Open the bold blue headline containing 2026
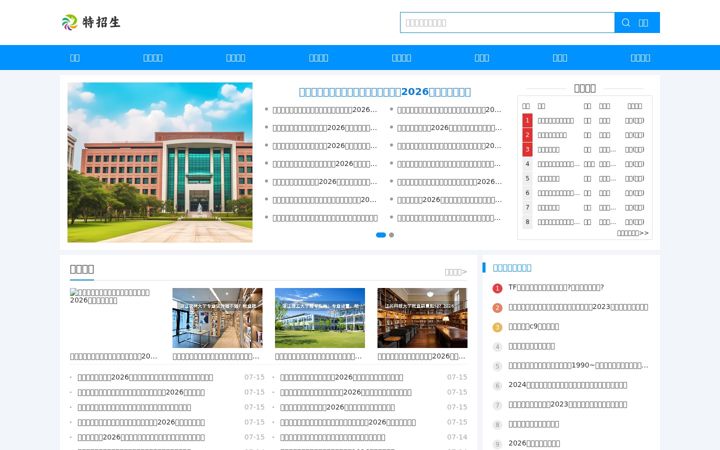Image resolution: width=720 pixels, height=450 pixels. point(384,92)
